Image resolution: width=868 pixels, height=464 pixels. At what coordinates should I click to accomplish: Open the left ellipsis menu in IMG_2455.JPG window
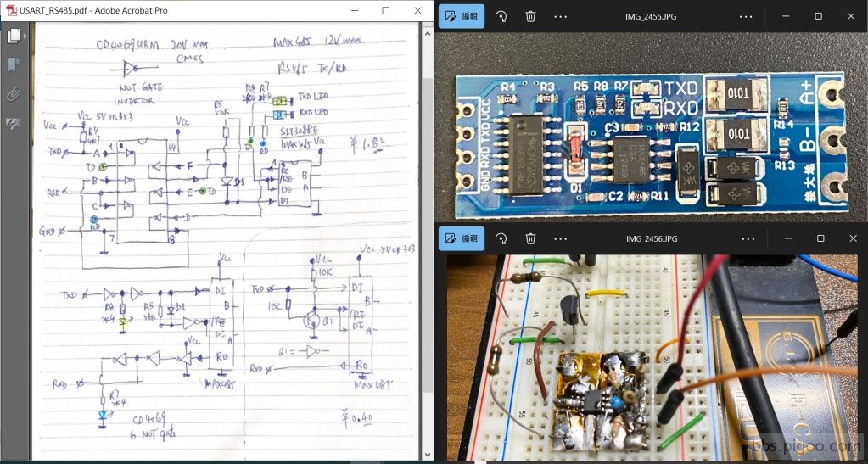pos(561,16)
